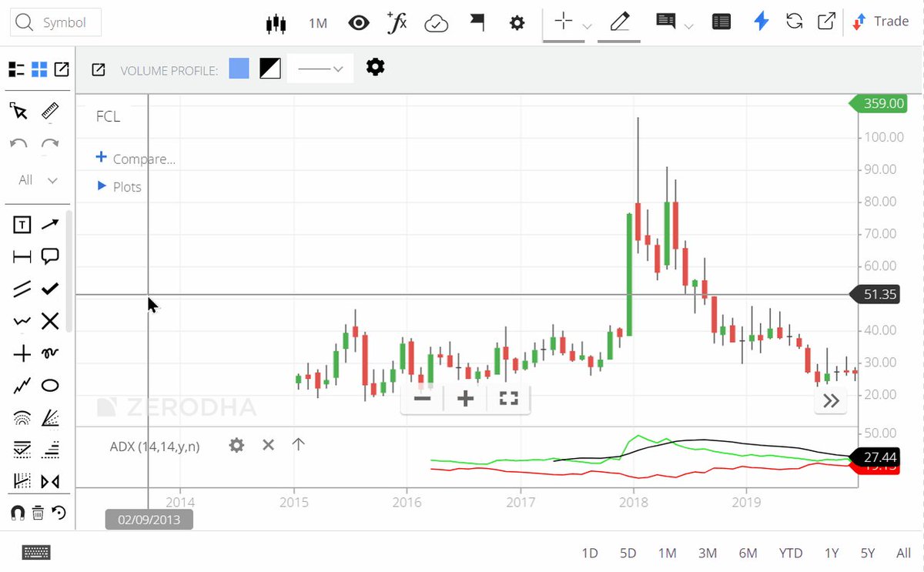The image size is (924, 572).
Task: Switch to grid view toolbar layout
Action: coord(39,69)
